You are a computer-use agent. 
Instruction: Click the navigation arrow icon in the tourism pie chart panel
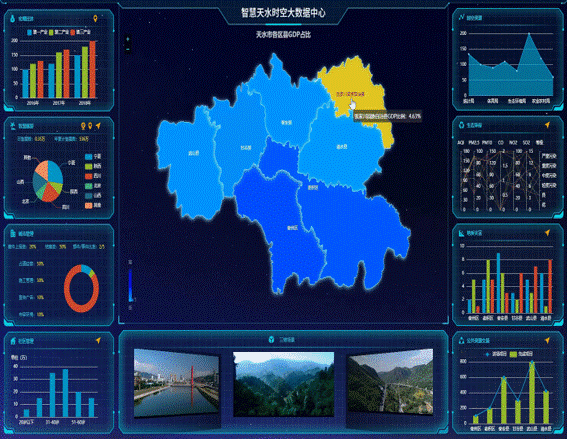(98, 126)
